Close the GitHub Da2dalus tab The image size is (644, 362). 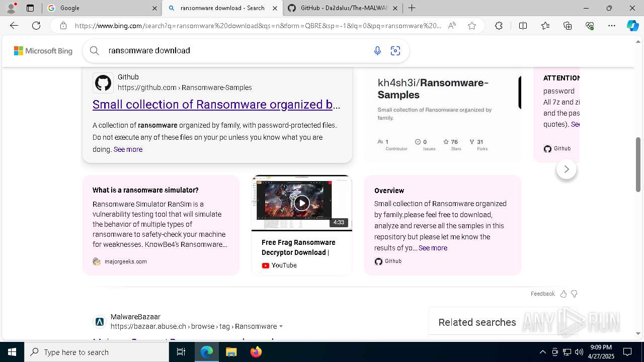point(395,8)
